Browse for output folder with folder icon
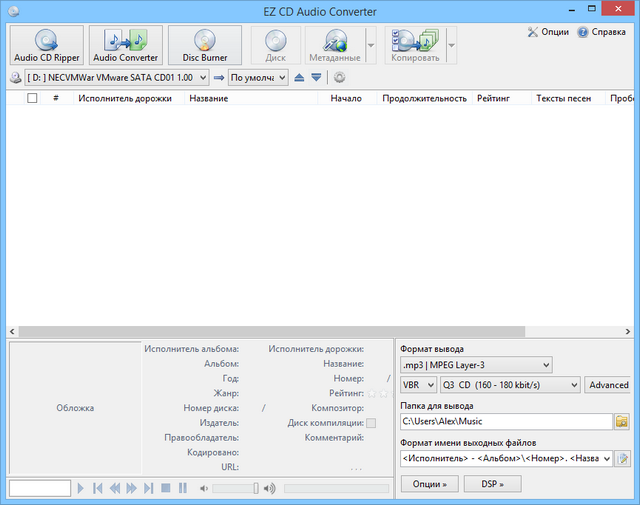Image resolution: width=640 pixels, height=505 pixels. [622, 422]
